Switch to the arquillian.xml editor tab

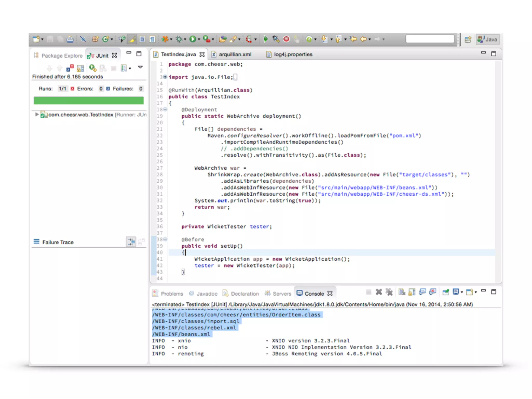coord(235,54)
